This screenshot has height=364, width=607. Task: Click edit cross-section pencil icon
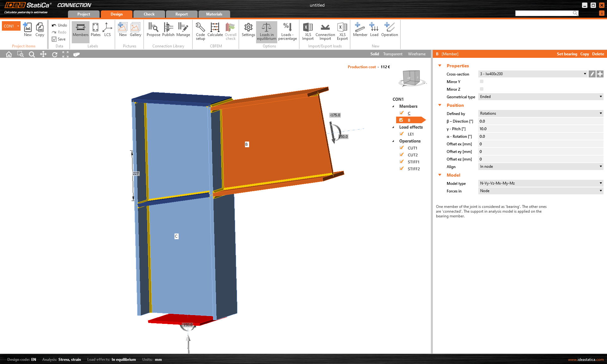point(592,74)
